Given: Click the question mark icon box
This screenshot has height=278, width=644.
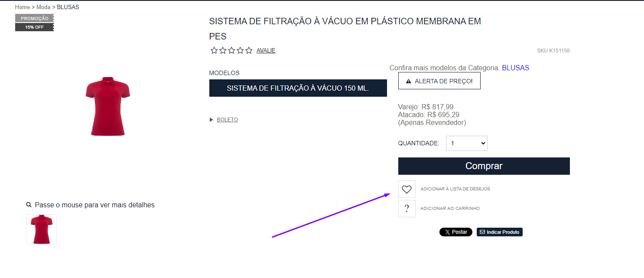Looking at the screenshot, I should [407, 209].
